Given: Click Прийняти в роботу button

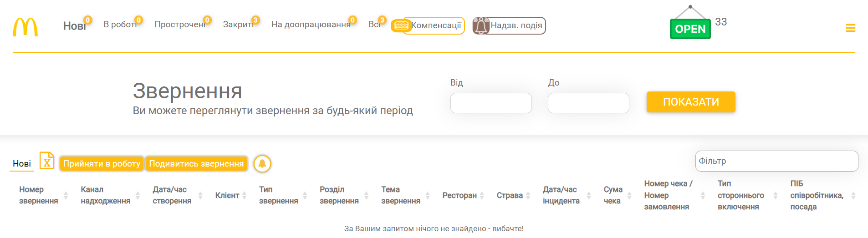Looking at the screenshot, I should pos(102,164).
